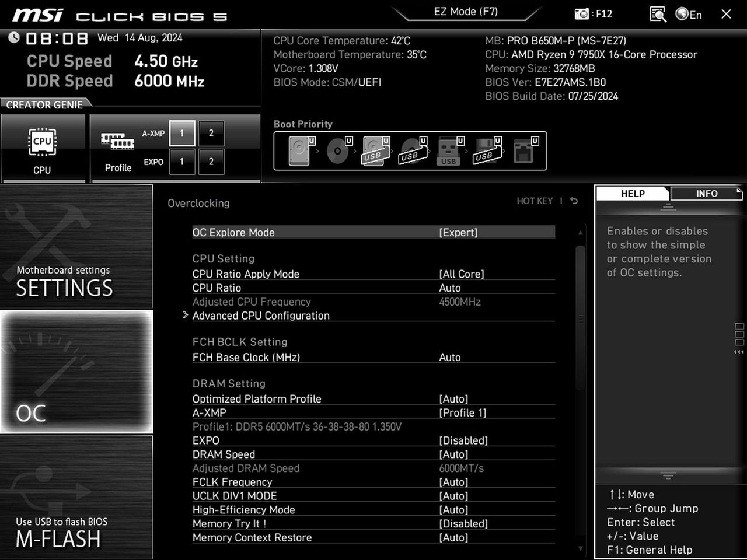Viewport: 747px width, 560px height.
Task: Go back with the return arrow icon
Action: 574,201
